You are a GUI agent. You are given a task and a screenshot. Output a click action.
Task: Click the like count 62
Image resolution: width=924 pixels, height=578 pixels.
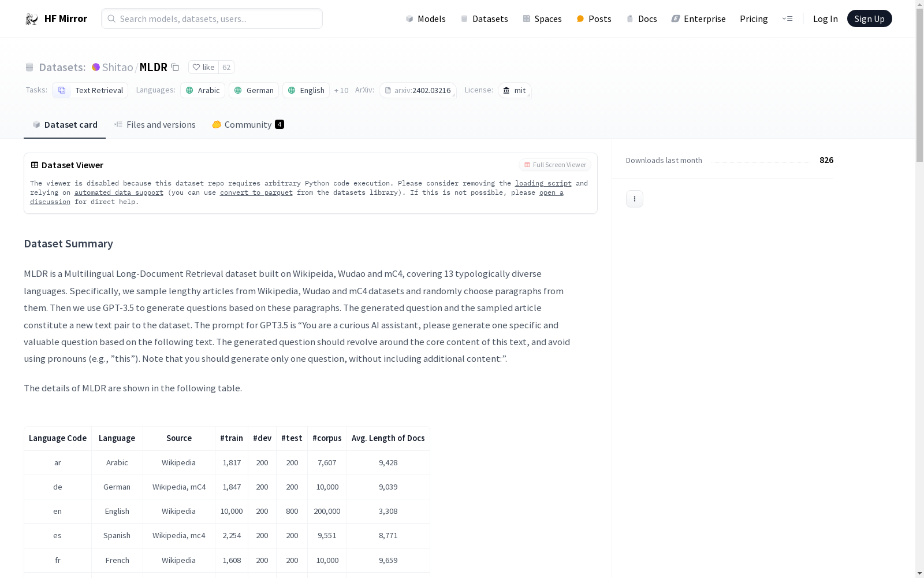[226, 67]
